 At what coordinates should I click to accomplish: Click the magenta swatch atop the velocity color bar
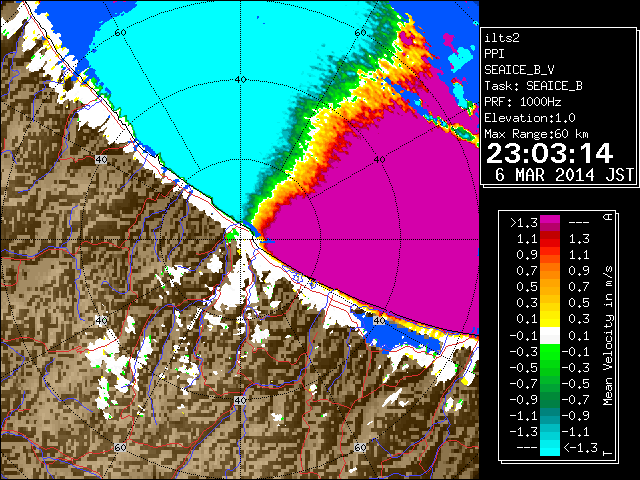click(550, 220)
